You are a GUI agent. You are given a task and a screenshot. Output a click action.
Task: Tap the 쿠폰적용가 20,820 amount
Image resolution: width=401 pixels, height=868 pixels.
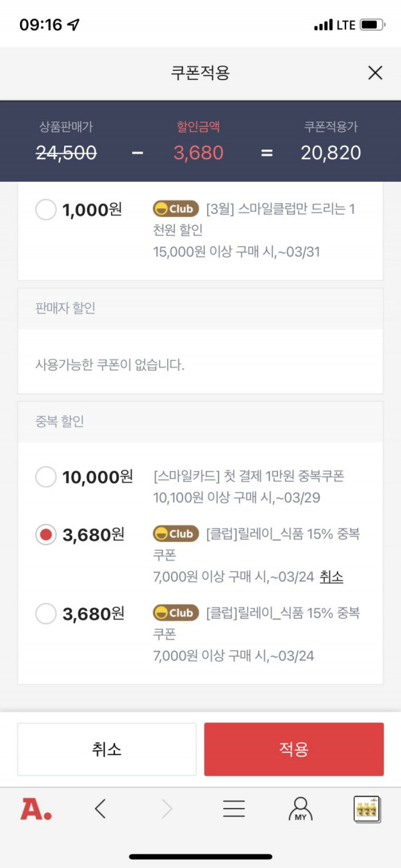coord(331,152)
